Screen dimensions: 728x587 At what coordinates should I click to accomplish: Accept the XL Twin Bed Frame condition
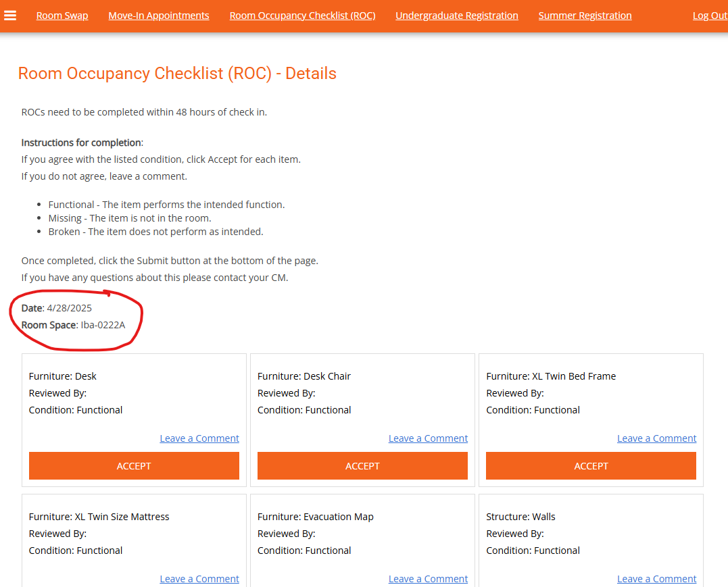click(591, 466)
